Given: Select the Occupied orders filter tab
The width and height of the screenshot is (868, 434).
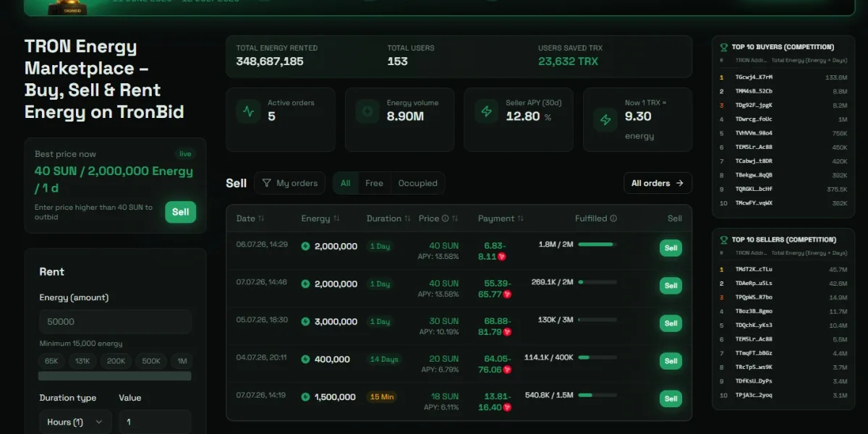Looking at the screenshot, I should [x=418, y=183].
